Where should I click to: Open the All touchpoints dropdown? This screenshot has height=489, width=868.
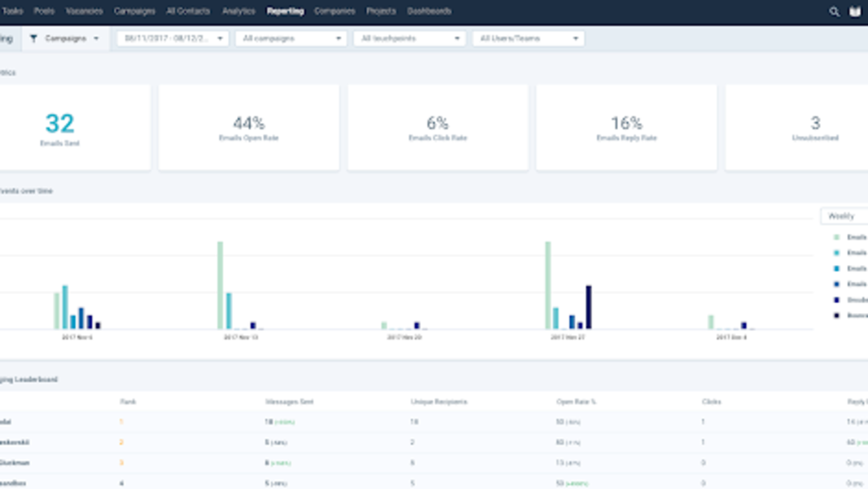click(x=407, y=37)
